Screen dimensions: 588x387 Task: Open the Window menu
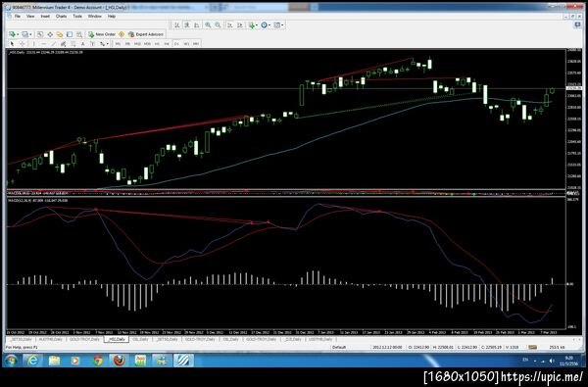pyautogui.click(x=94, y=16)
